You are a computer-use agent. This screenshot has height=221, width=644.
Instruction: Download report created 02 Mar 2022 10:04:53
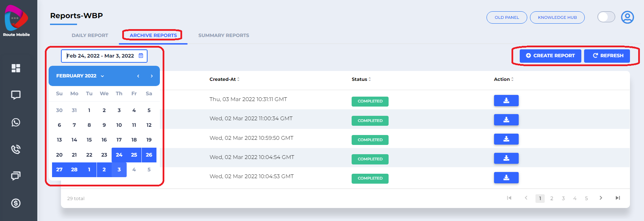[506, 178]
